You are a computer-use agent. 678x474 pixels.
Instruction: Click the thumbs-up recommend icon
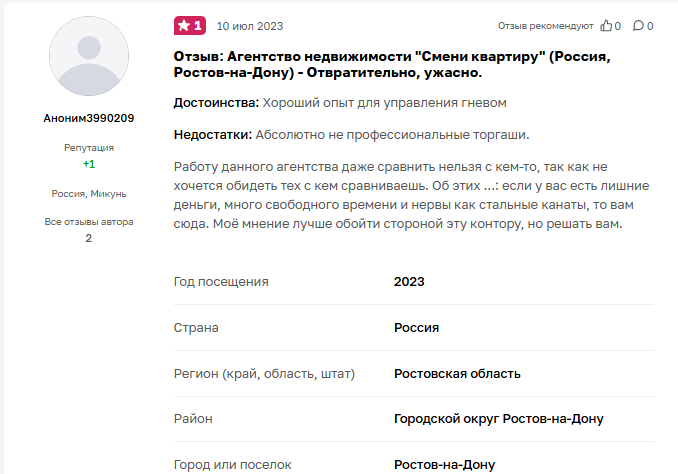(x=606, y=26)
